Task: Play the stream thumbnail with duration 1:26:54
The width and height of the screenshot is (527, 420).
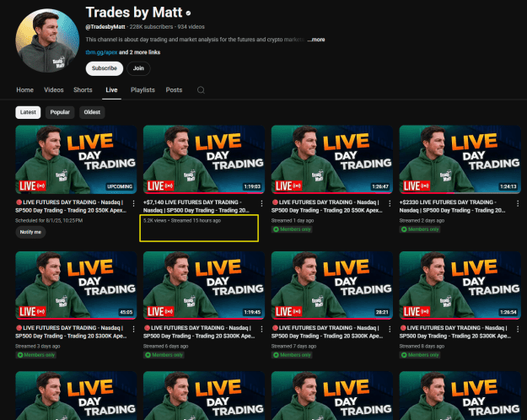Action: click(x=460, y=285)
